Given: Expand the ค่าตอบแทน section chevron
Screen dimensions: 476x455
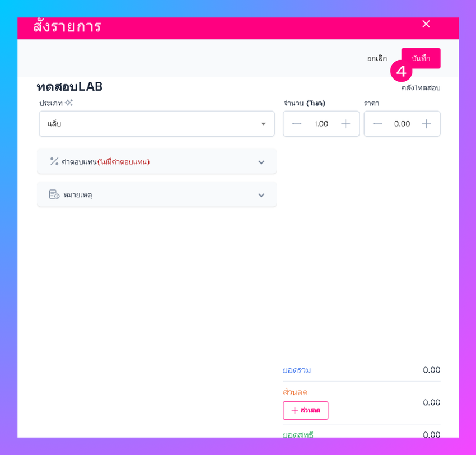Looking at the screenshot, I should point(262,162).
